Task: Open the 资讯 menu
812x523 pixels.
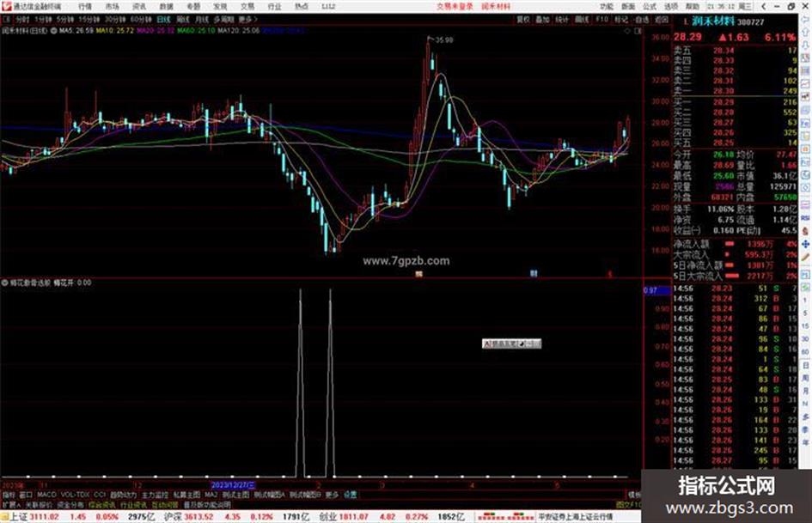Action: click(x=139, y=7)
